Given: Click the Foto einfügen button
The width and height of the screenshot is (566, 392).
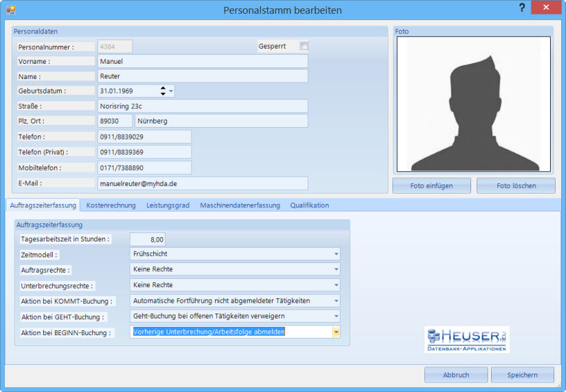Looking at the screenshot, I should [431, 185].
